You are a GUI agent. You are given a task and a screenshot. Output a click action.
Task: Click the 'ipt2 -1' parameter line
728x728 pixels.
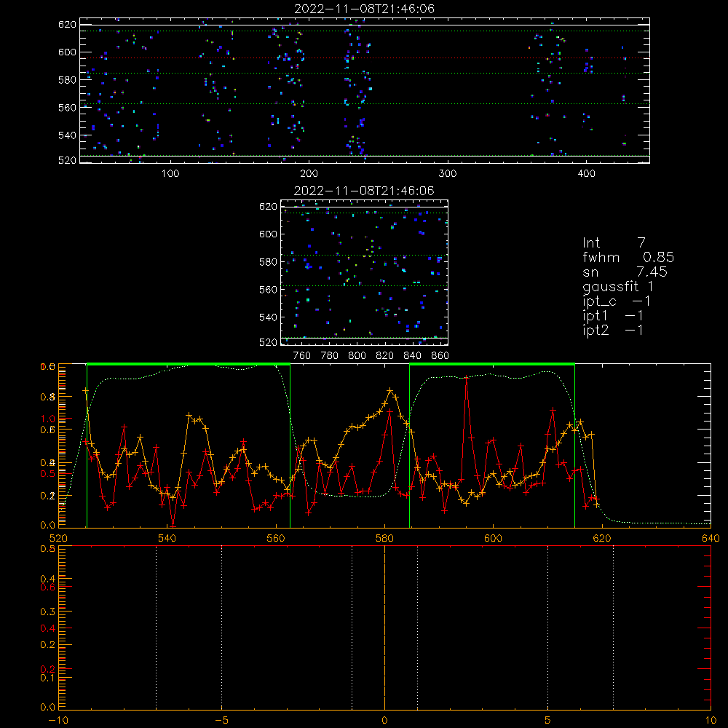point(613,330)
